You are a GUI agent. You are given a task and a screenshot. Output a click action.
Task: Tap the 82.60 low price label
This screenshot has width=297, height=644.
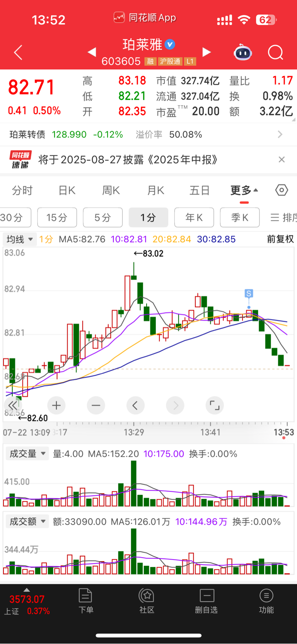point(33,418)
